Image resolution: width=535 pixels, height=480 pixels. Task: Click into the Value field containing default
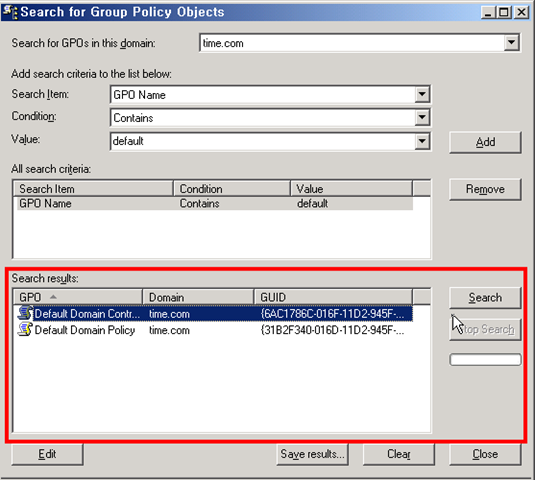click(263, 141)
